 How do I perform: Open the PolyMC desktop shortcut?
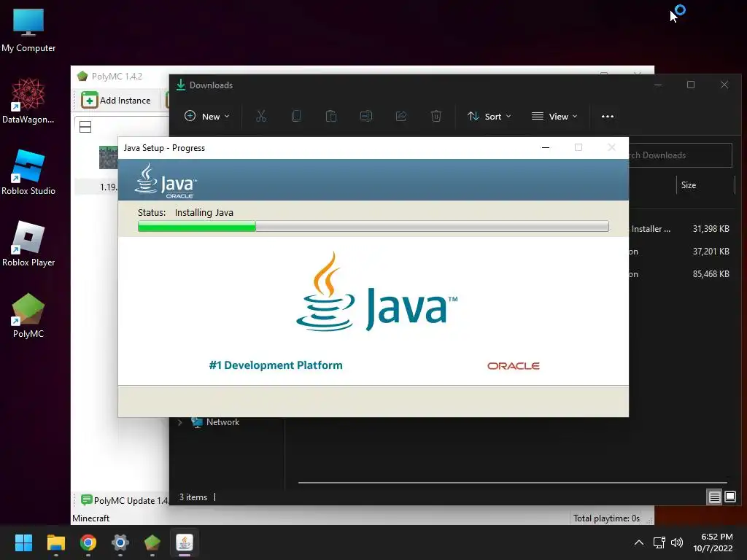pyautogui.click(x=28, y=315)
